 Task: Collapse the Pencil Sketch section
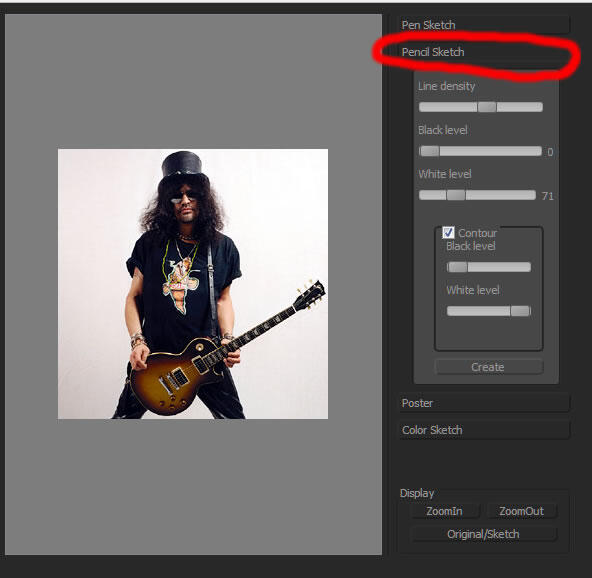(484, 52)
